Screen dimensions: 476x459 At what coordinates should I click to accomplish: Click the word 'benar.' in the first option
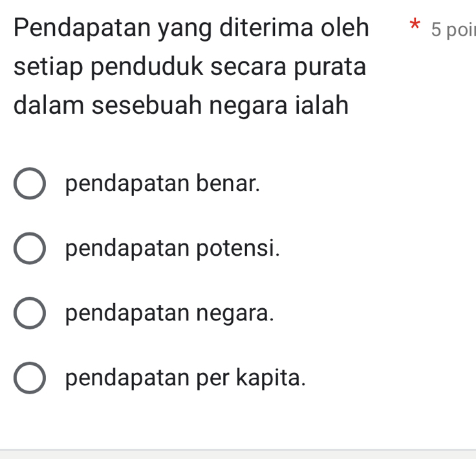228,184
